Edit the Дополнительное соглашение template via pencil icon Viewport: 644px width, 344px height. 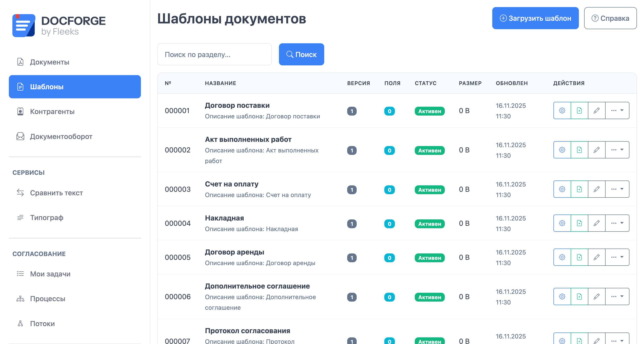(597, 296)
